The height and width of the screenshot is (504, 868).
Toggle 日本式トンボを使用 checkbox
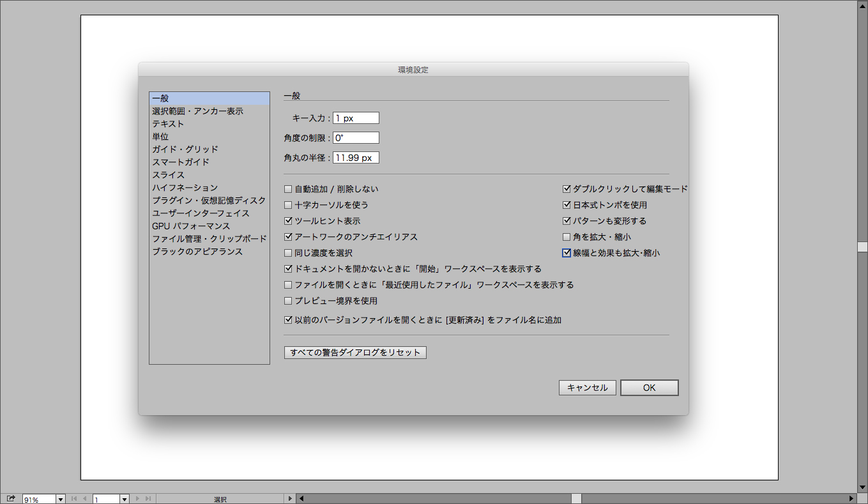[x=567, y=205]
